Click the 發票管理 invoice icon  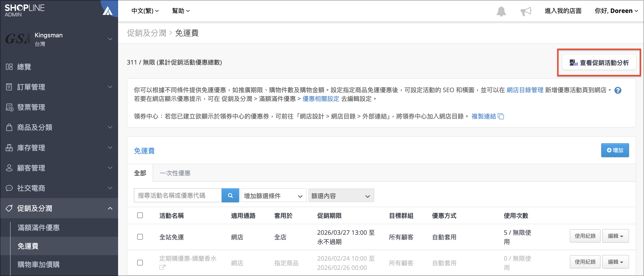pos(9,107)
